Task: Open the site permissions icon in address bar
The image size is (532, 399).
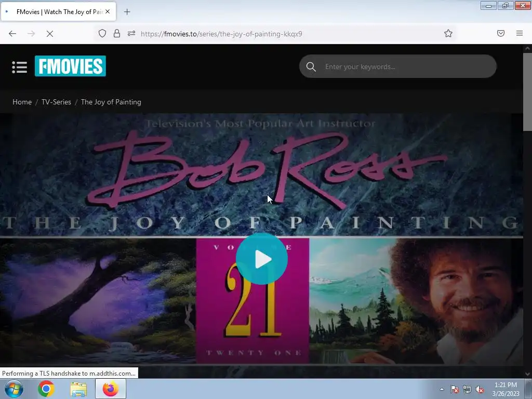Action: (131, 33)
